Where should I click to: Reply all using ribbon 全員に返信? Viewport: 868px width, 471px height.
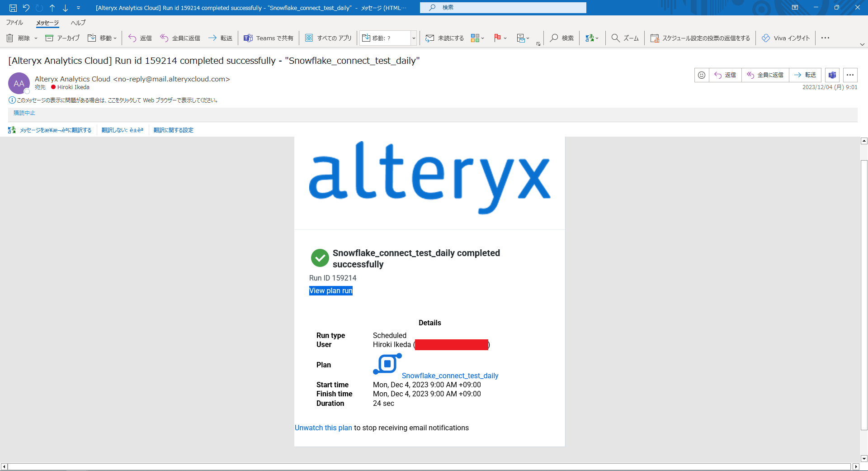point(180,38)
